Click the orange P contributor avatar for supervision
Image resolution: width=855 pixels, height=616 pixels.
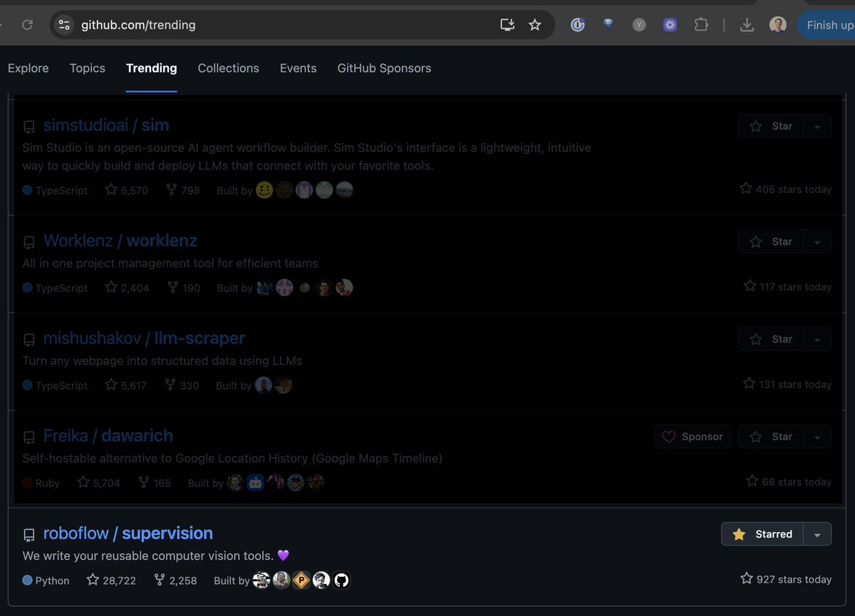coord(301,580)
